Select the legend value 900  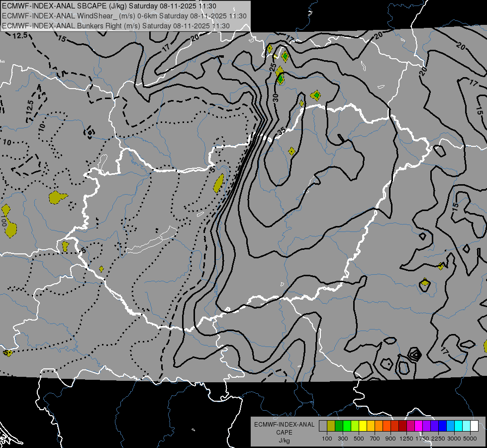pyautogui.click(x=390, y=439)
